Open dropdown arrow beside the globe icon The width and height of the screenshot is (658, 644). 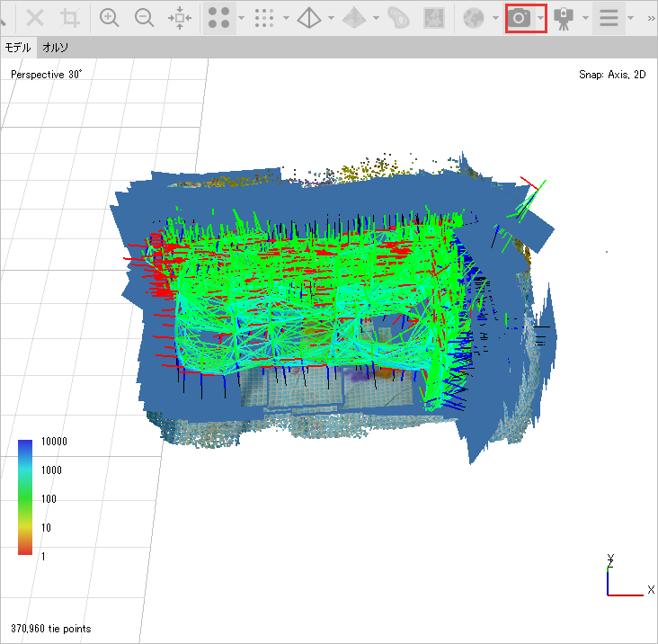point(495,18)
